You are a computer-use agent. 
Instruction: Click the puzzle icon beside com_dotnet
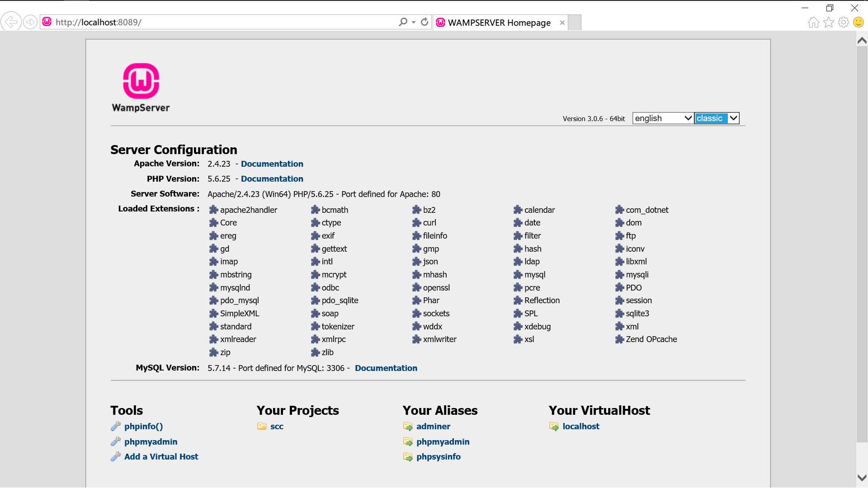click(x=619, y=210)
